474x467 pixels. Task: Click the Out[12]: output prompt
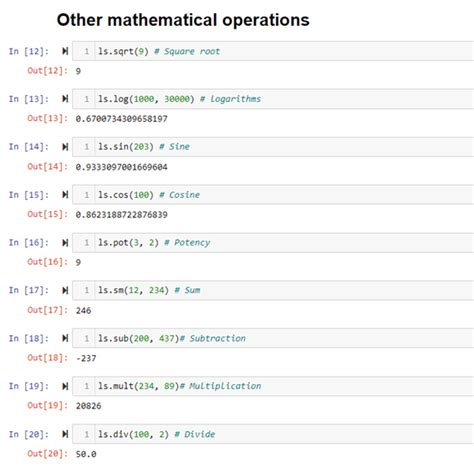(x=47, y=71)
